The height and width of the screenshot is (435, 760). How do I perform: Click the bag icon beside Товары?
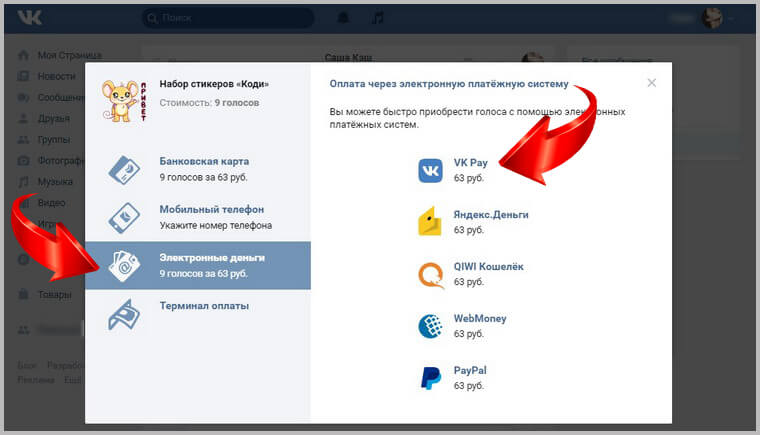23,294
